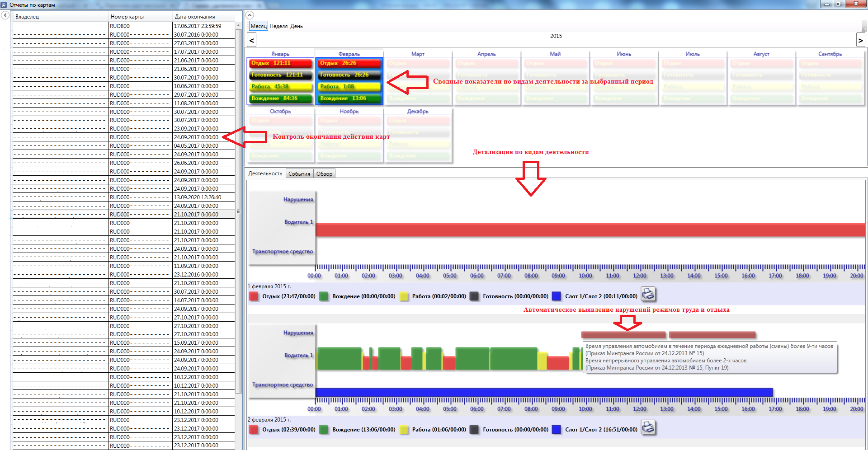Select card row expiring 13.09.2020 12:26:40
This screenshot has height=450, width=868.
point(124,197)
